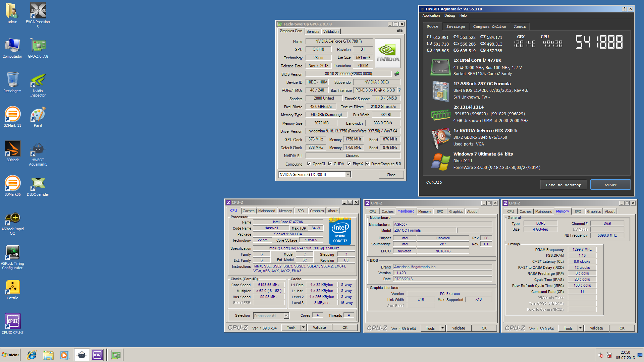Launch 3DMark desktop shortcut
Image resolution: width=644 pixels, height=362 pixels.
[x=12, y=152]
